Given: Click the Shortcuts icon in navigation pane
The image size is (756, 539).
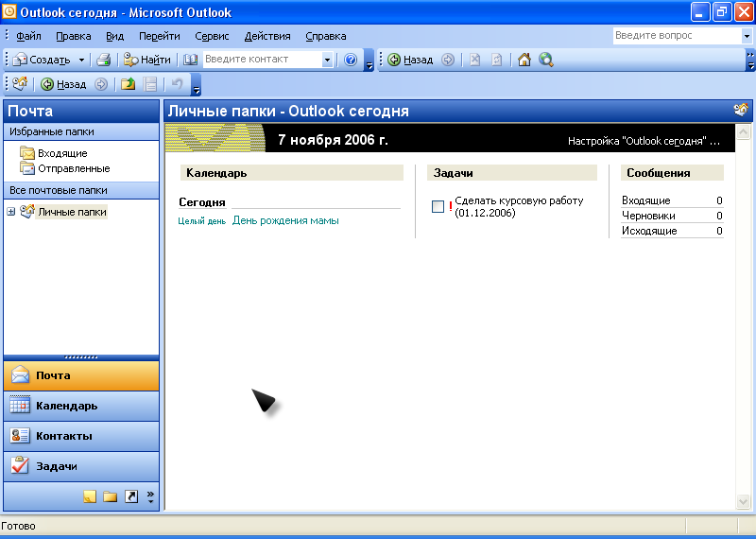Looking at the screenshot, I should 131,496.
